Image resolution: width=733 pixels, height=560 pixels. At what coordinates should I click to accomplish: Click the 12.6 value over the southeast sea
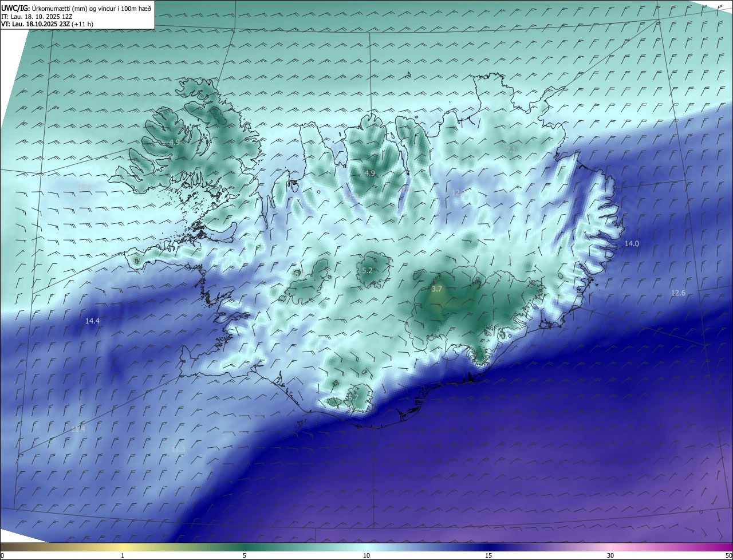tap(678, 293)
